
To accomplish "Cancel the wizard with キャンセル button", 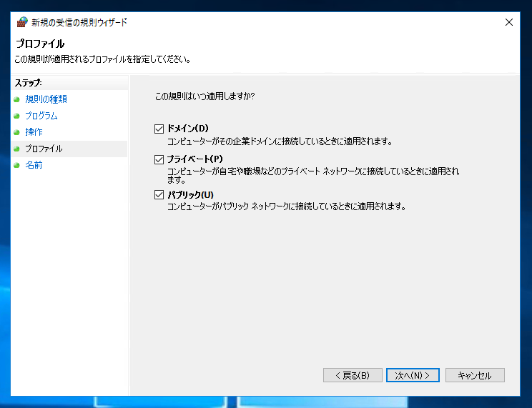I will (x=475, y=375).
